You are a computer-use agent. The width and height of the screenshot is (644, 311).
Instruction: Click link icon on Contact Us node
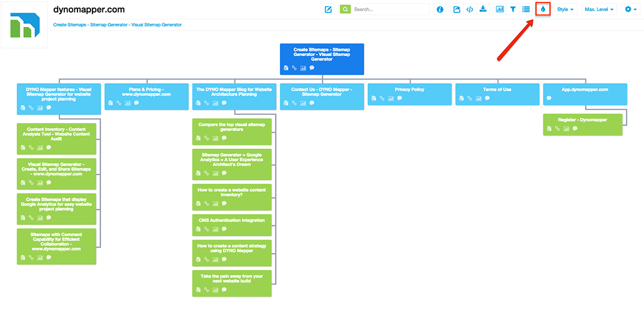click(x=294, y=102)
